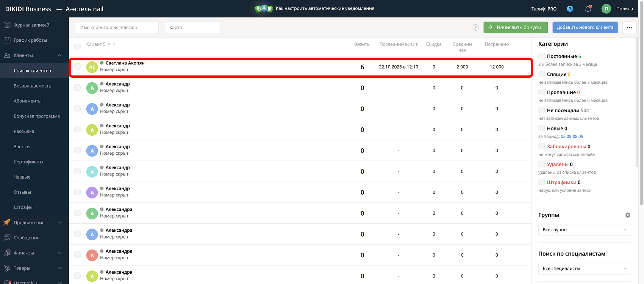Click Светлана Акопян's 'AC' avatar

click(92, 67)
